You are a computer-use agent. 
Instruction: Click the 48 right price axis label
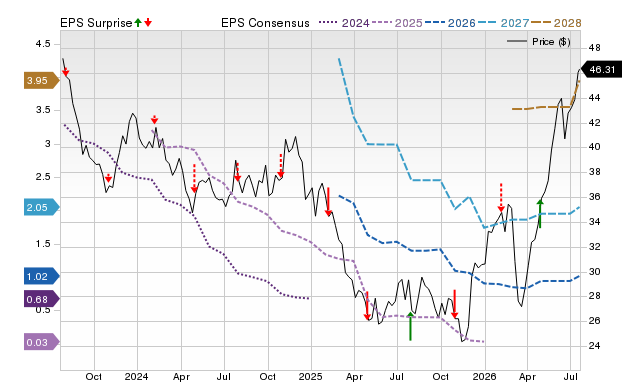595,48
